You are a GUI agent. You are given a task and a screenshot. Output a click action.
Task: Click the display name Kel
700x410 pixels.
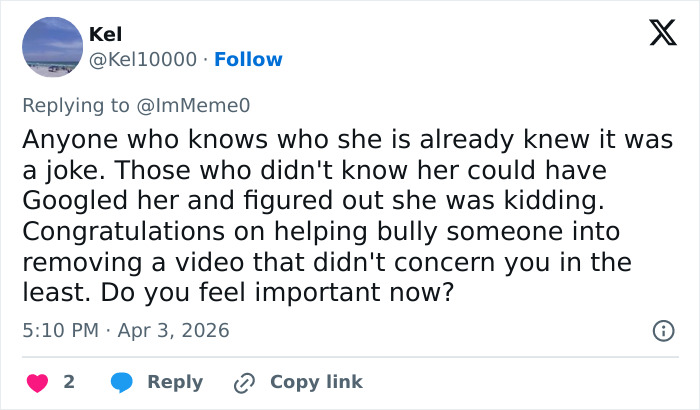click(x=106, y=34)
